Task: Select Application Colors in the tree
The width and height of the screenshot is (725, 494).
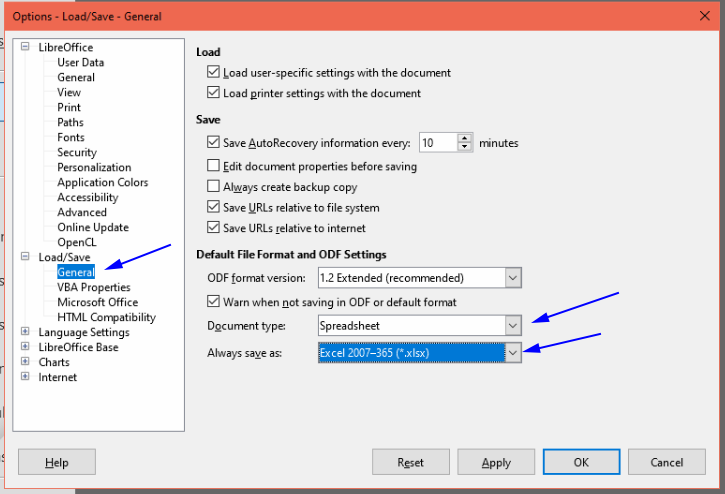Action: 103,182
